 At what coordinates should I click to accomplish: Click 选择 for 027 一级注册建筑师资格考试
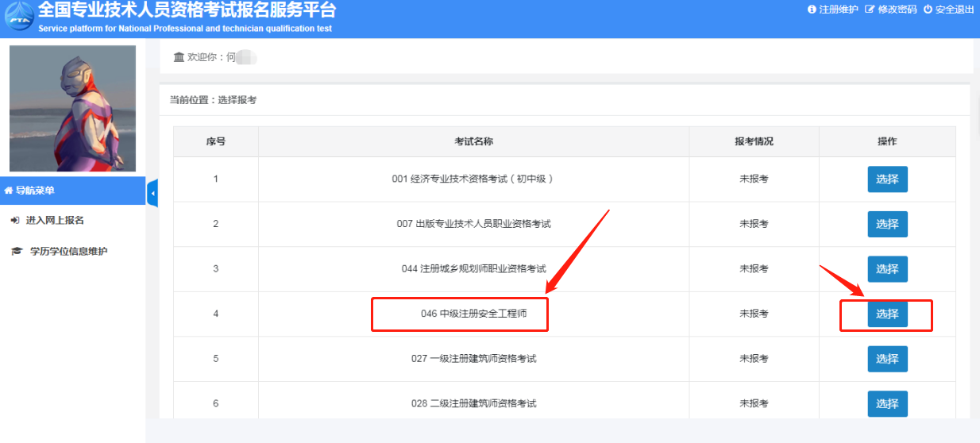(x=887, y=359)
